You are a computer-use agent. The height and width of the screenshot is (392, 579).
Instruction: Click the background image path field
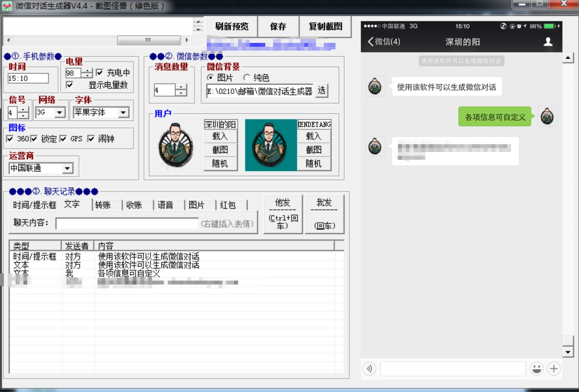260,91
